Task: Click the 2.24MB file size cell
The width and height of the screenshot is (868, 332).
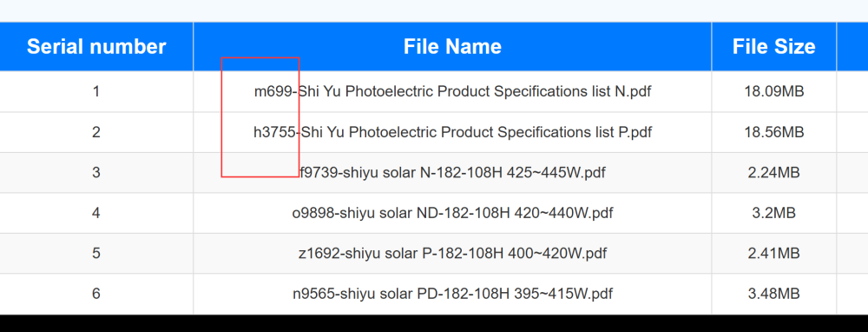Action: pyautogui.click(x=774, y=173)
